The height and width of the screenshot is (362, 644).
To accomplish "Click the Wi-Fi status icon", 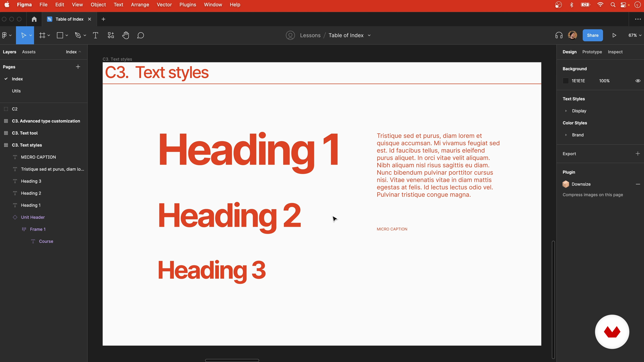I will (600, 5).
